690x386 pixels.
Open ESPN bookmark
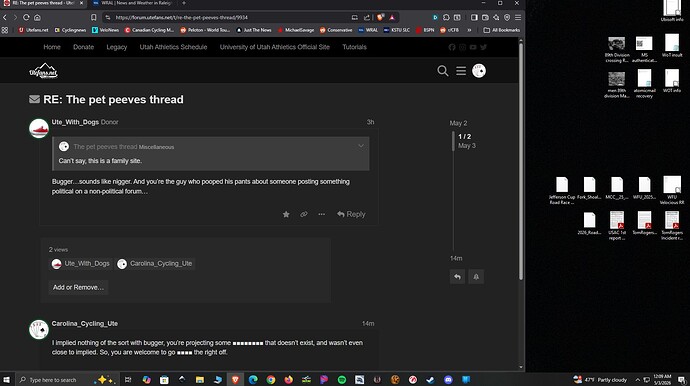pos(425,30)
